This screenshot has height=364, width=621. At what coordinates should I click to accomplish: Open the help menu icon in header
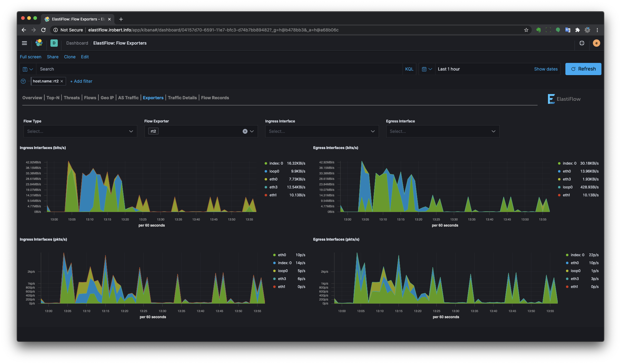coord(582,43)
